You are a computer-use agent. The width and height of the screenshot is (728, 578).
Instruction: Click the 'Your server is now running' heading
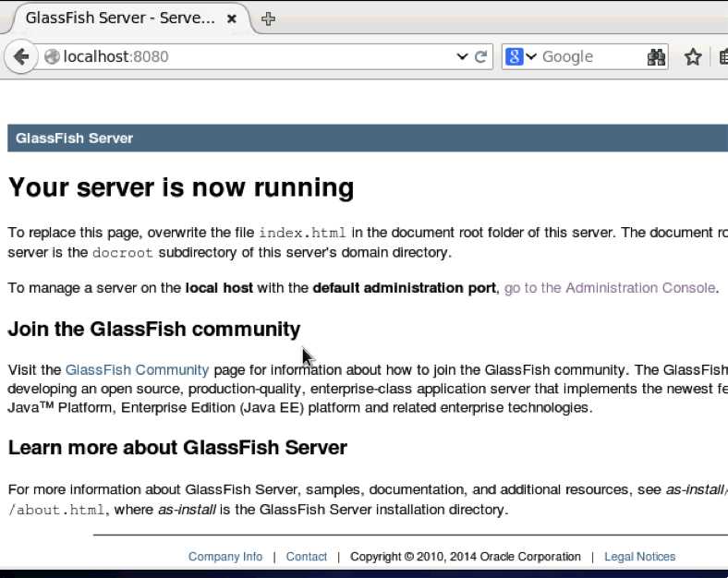181,187
